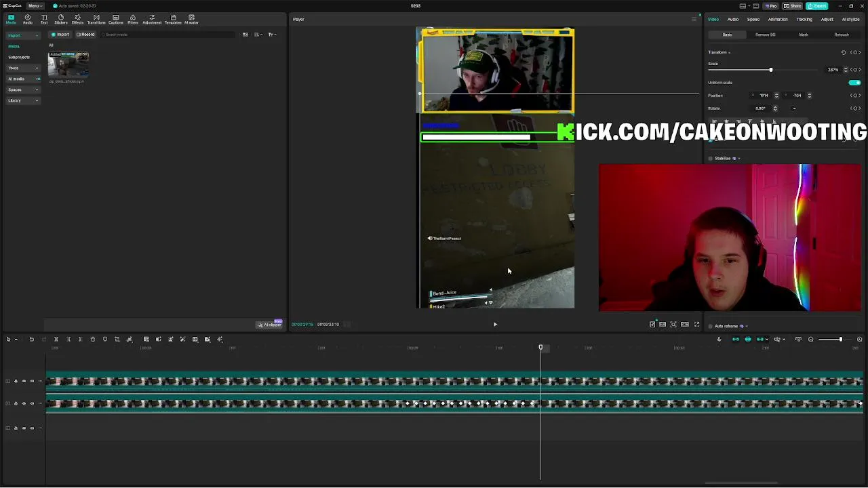Add keyframe for Rotate
Viewport: 868px width, 488px height.
[854, 108]
